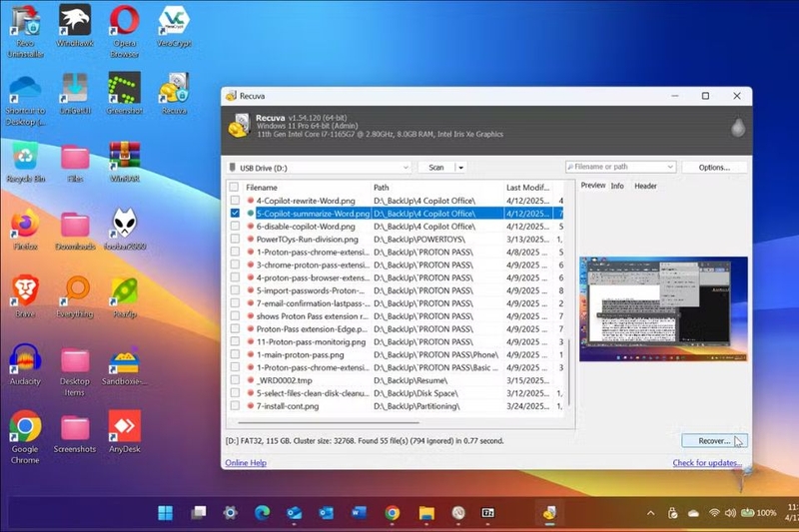
Task: Open the USB Drive (D:) drive dropdown
Action: coord(318,168)
